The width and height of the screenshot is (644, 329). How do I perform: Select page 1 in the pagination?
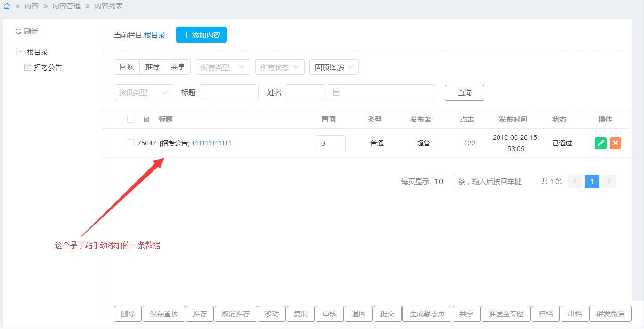(x=592, y=181)
